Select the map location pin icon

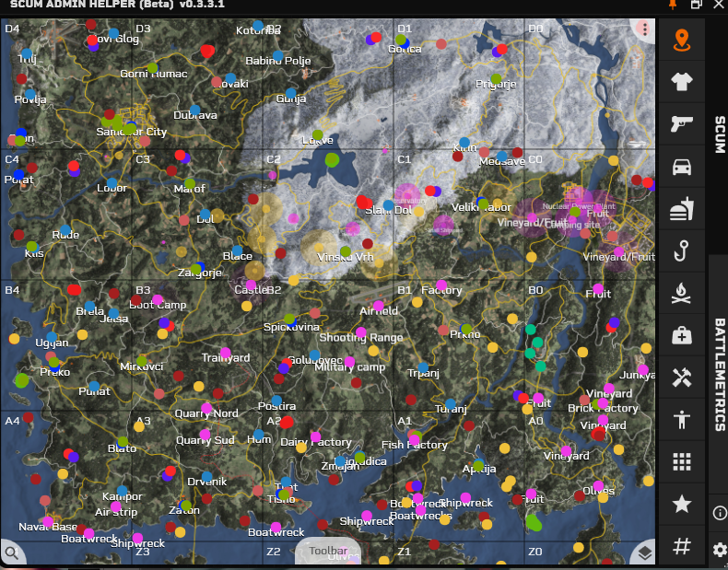(682, 40)
